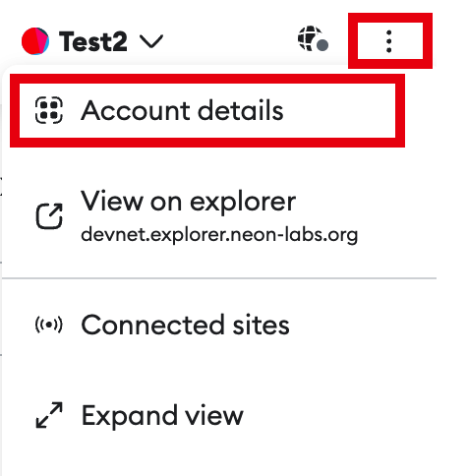Open the Test2 account selector
This screenshot has height=476, width=468.
tap(92, 41)
